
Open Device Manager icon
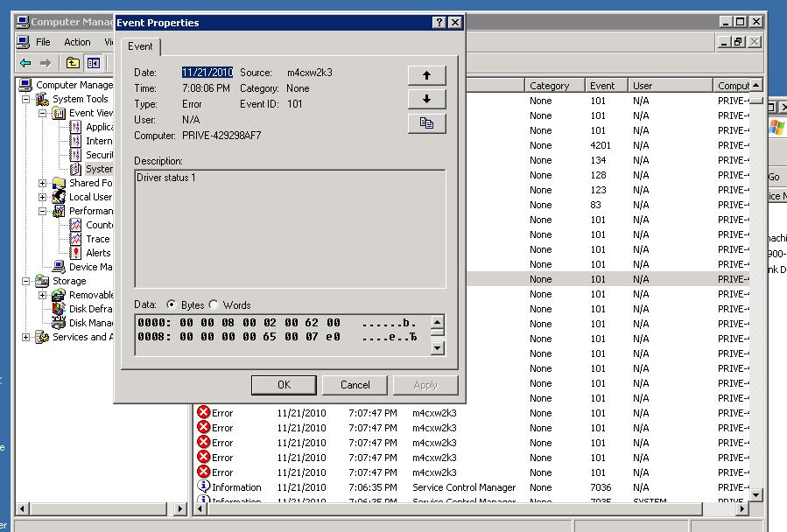coord(60,267)
